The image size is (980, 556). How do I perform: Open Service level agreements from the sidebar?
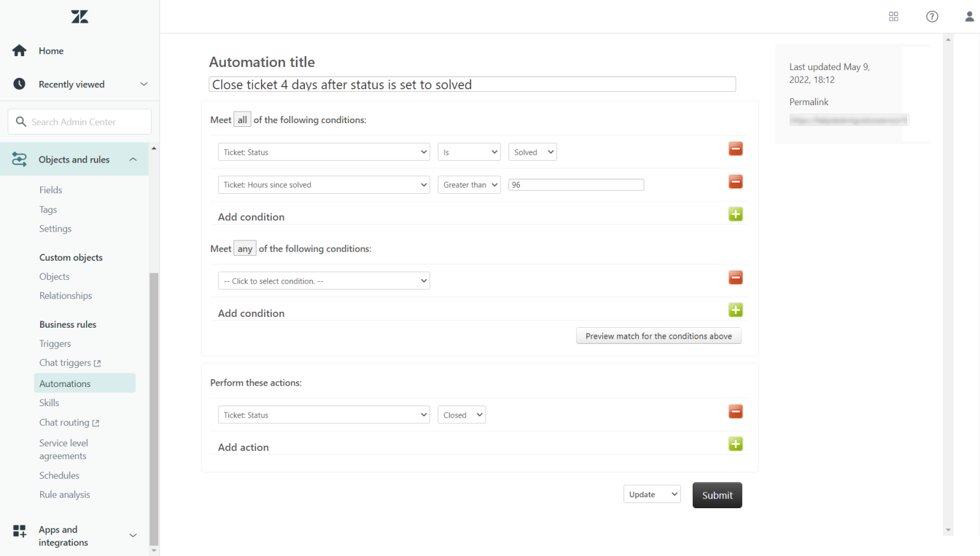click(63, 449)
